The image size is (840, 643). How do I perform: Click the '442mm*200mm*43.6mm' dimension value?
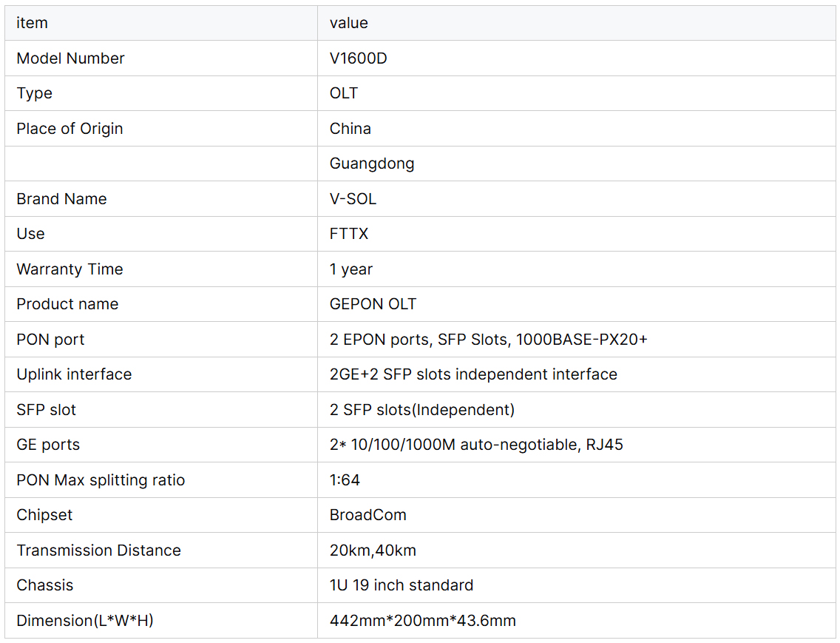point(423,621)
